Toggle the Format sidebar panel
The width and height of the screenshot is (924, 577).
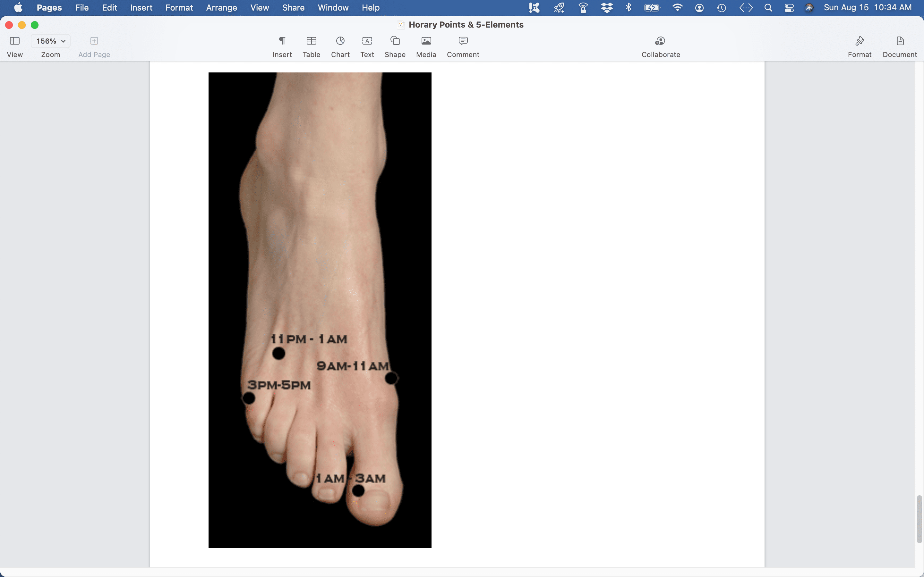[860, 41]
